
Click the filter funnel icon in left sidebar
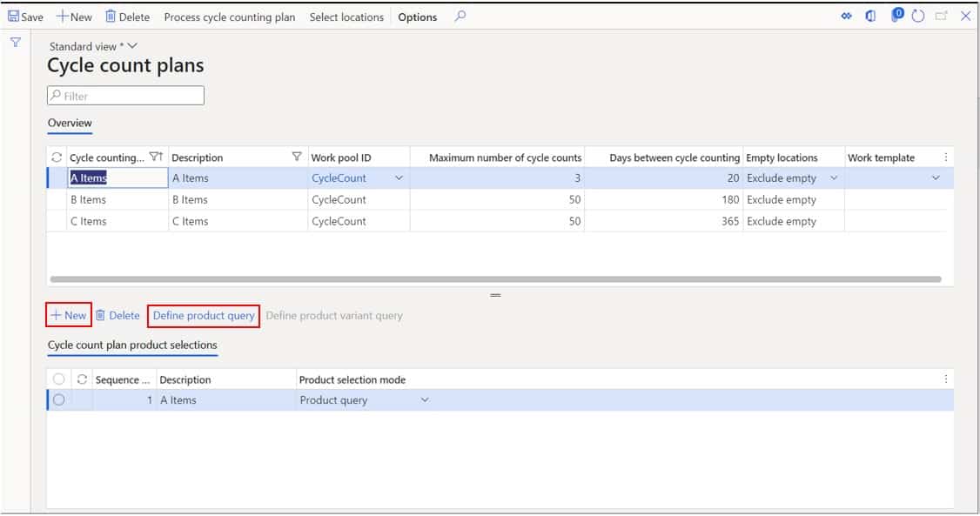click(15, 42)
